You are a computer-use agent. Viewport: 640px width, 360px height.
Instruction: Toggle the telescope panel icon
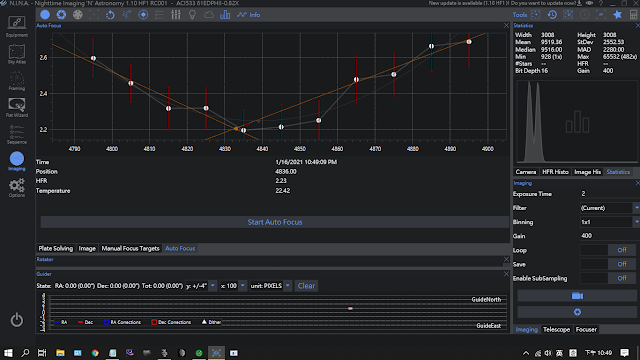pyautogui.click(x=127, y=15)
